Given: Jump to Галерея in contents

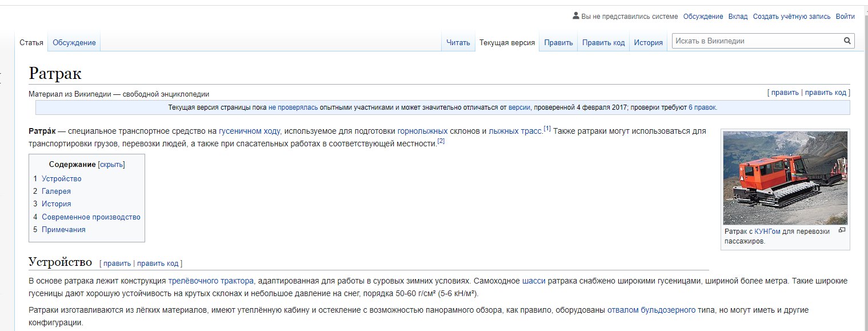Looking at the screenshot, I should (56, 192).
